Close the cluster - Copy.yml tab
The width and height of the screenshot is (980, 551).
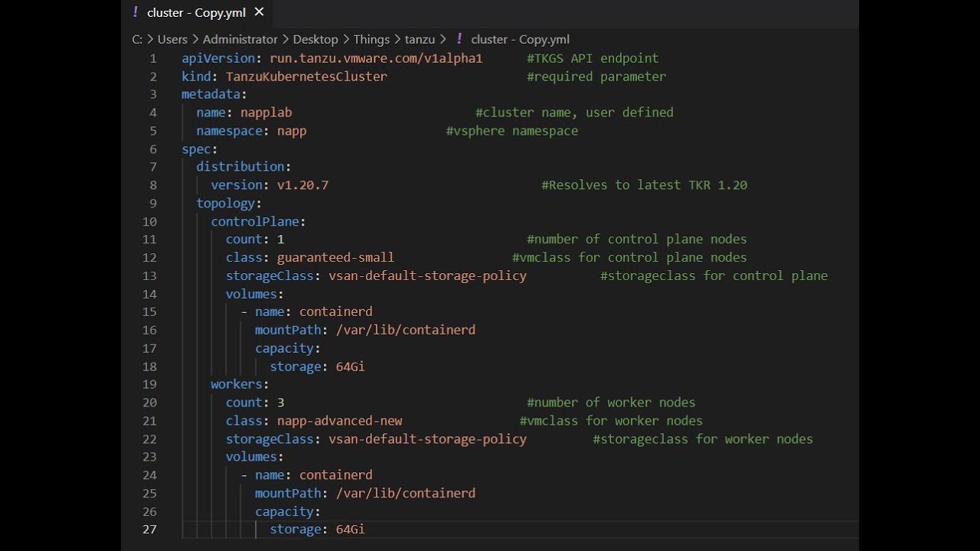click(x=259, y=11)
